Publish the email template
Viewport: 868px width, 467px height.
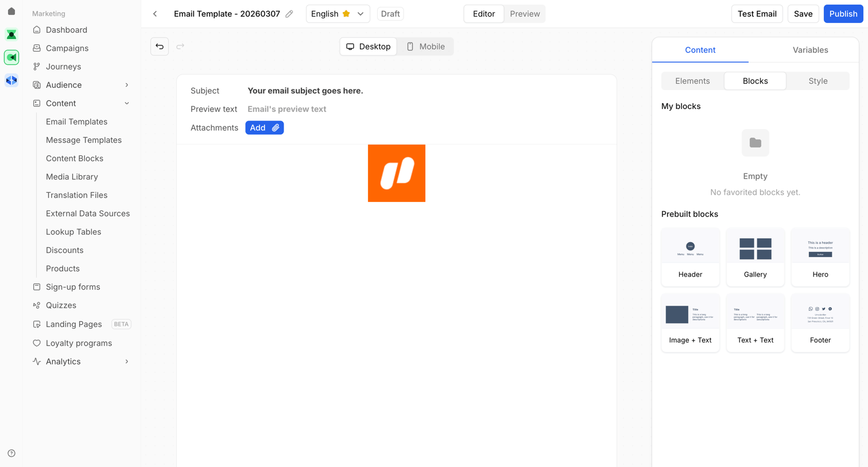(843, 14)
